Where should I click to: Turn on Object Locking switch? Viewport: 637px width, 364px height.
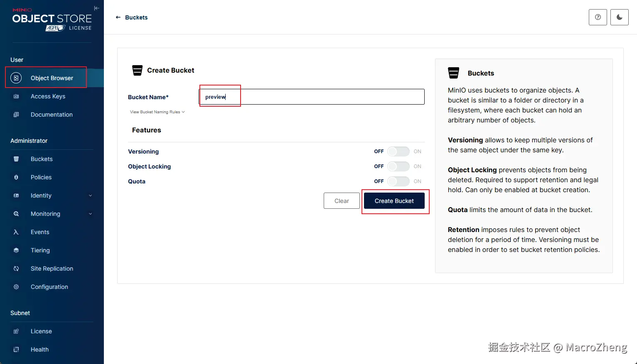coord(398,166)
